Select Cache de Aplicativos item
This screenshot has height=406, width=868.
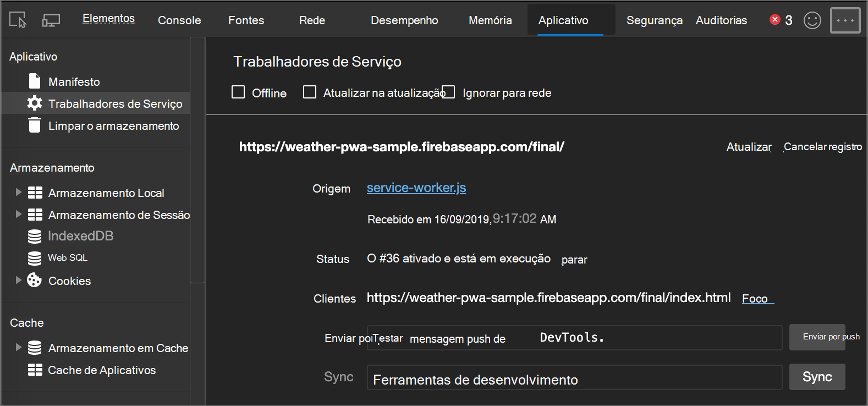click(x=102, y=370)
